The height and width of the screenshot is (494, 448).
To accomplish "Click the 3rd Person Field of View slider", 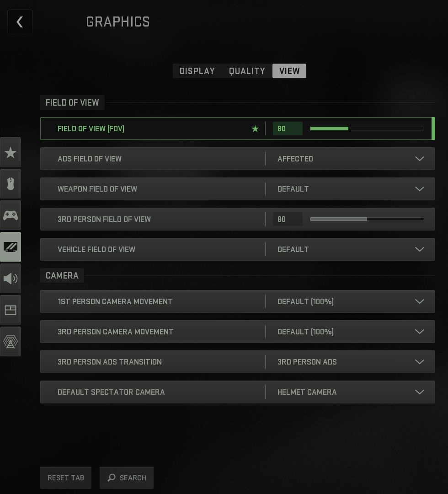I will point(367,219).
